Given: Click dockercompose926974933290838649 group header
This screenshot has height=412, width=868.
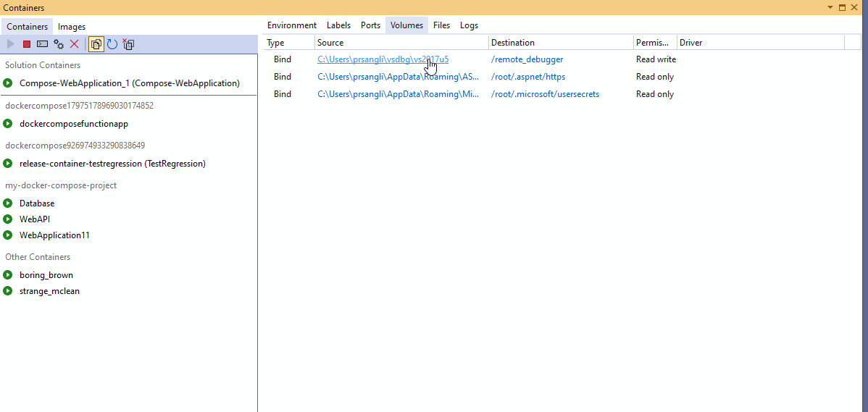Looking at the screenshot, I should pyautogui.click(x=75, y=146).
